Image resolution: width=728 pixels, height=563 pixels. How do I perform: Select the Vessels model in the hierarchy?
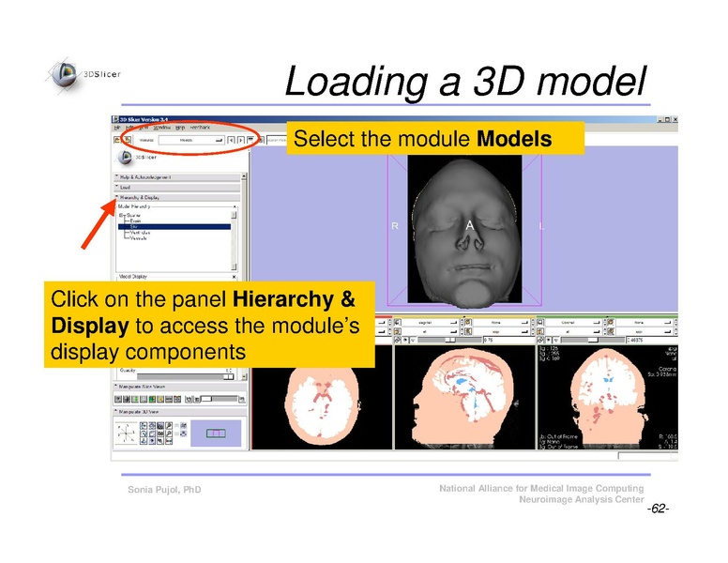point(138,238)
